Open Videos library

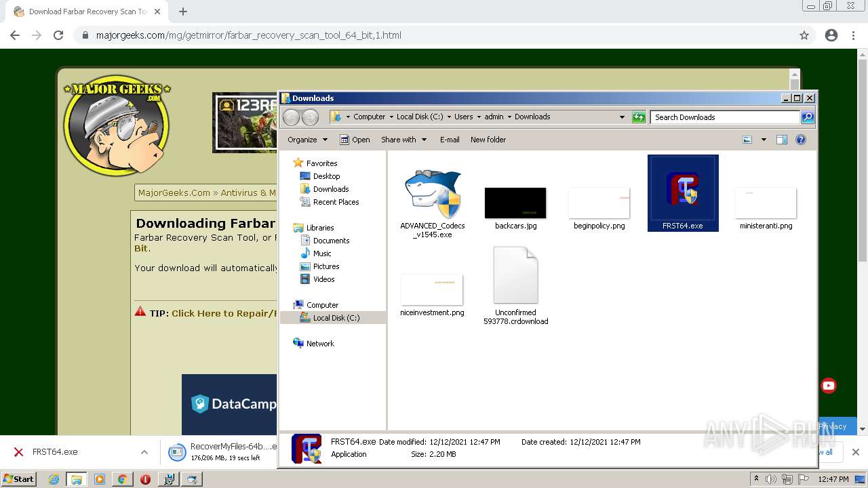coord(323,279)
